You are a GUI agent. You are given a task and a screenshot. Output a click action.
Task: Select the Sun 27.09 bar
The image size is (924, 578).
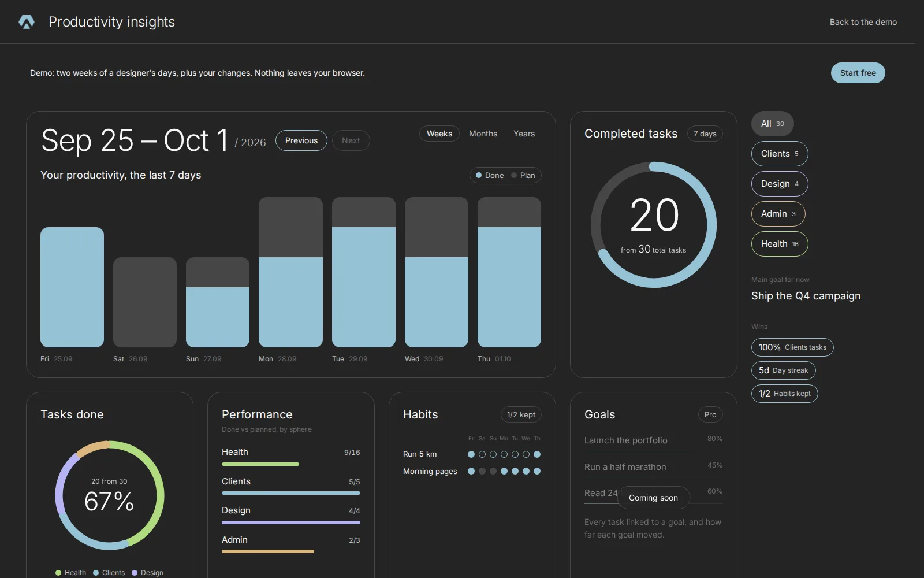(218, 302)
